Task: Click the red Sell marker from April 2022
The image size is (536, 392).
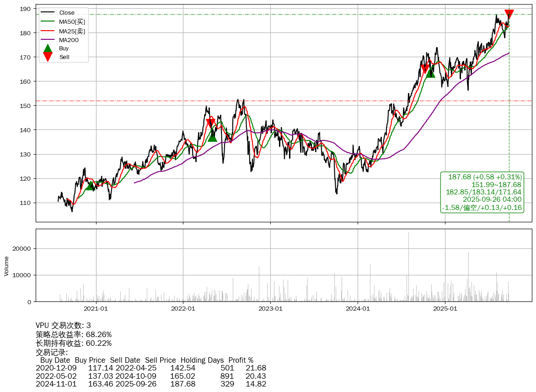Action: (210, 123)
